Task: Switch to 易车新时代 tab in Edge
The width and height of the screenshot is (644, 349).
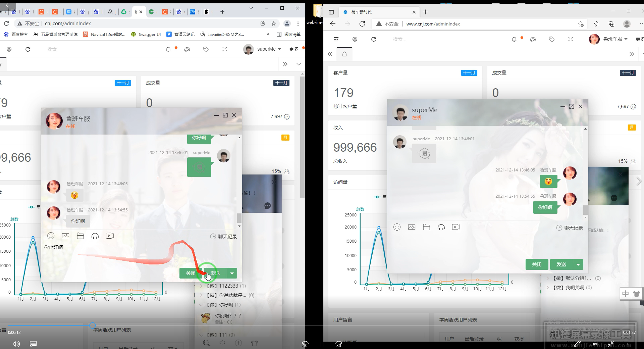Action: click(379, 12)
